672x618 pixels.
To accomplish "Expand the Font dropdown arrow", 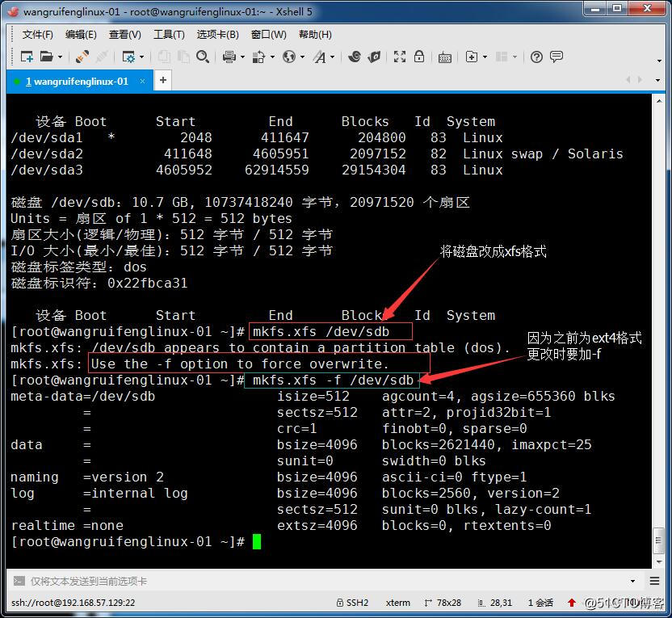I will pos(333,57).
